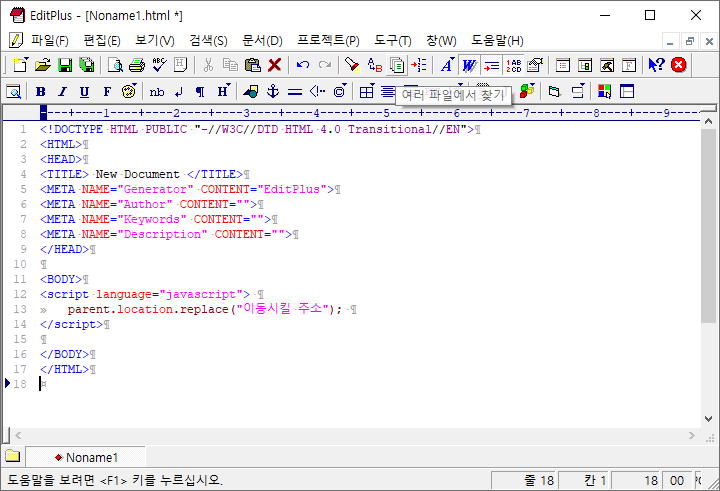Apply Underline tag with the U icon
This screenshot has width=720, height=491.
click(84, 92)
